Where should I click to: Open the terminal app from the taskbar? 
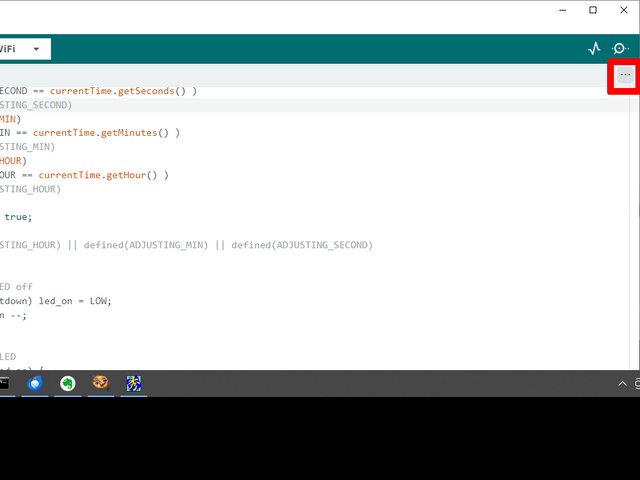(x=4, y=383)
